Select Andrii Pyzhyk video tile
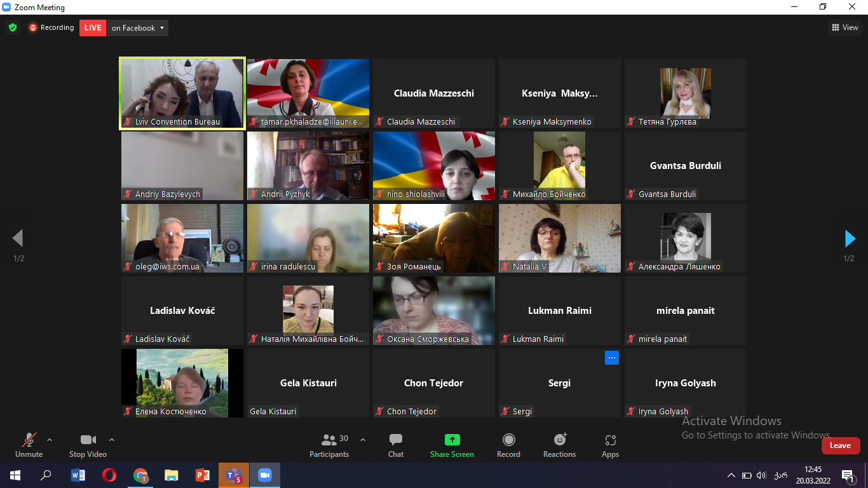This screenshot has height=488, width=868. coord(308,166)
